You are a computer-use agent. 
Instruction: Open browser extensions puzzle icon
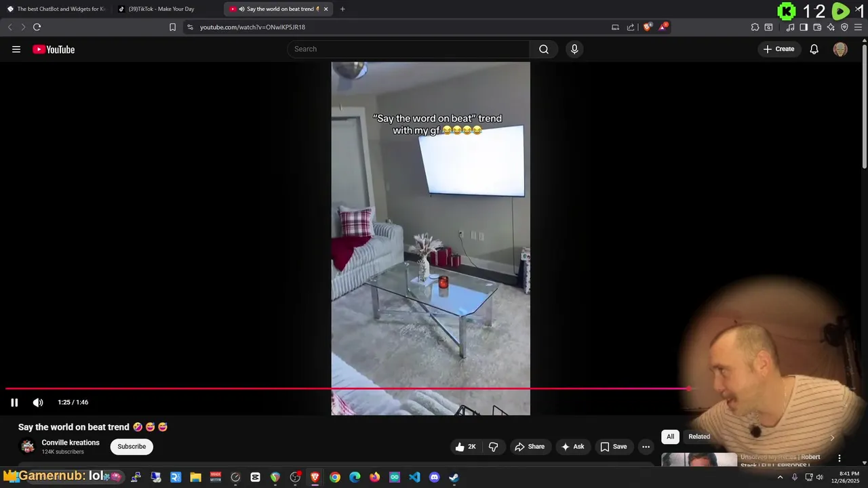click(755, 27)
